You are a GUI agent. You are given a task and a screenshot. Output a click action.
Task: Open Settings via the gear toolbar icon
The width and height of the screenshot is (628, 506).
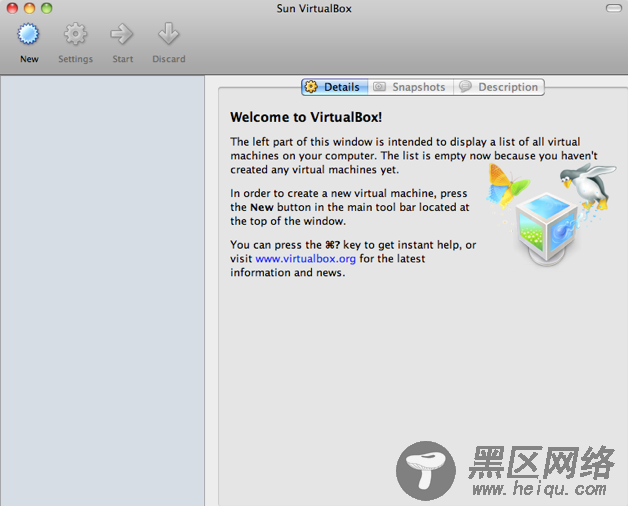coord(75,34)
